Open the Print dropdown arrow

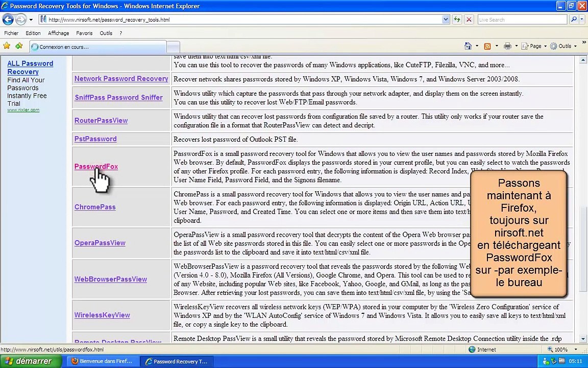[517, 46]
